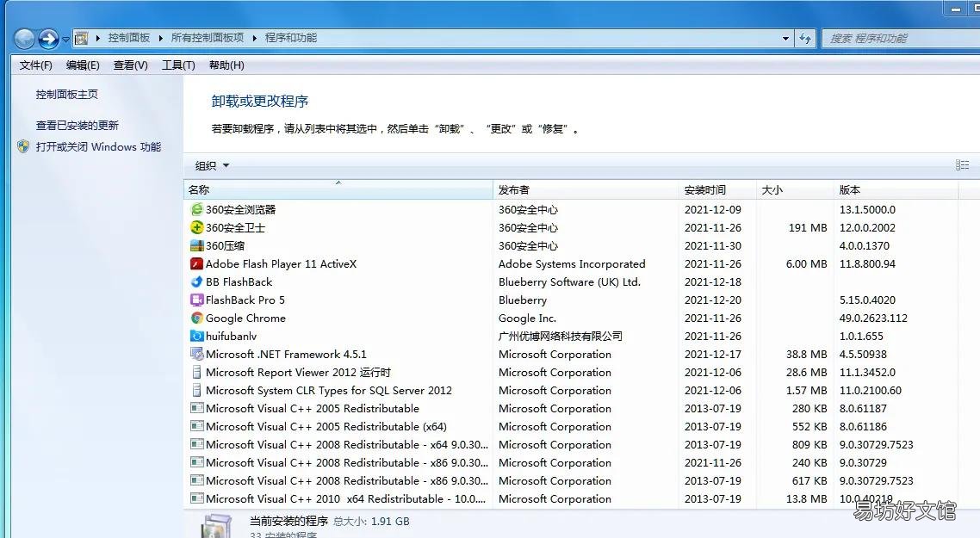Open the 组织 dropdown menu
The width and height of the screenshot is (980, 538).
212,165
